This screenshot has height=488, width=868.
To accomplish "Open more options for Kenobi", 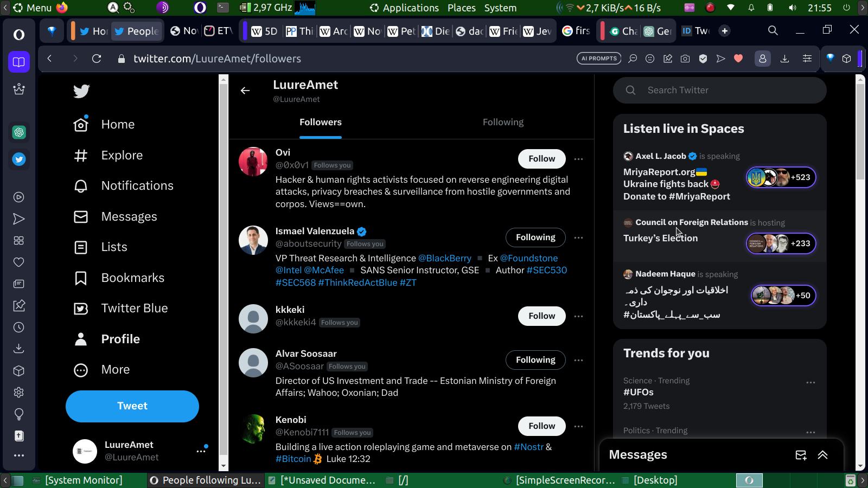I will (x=579, y=426).
